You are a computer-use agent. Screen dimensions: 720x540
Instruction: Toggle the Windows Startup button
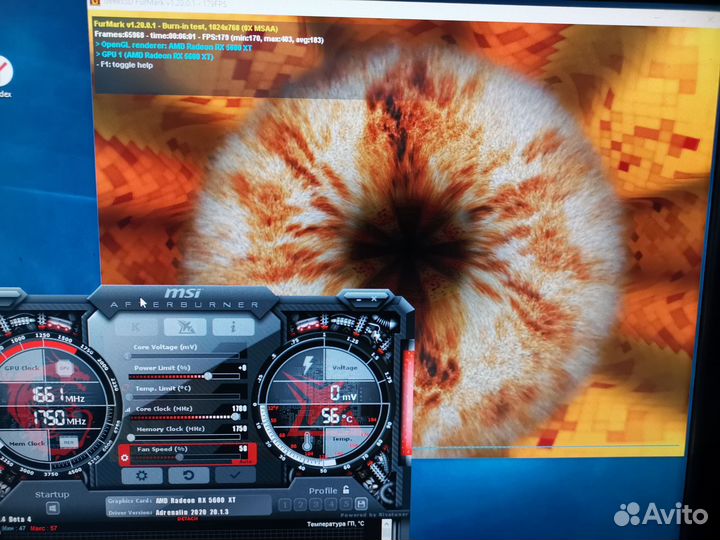pyautogui.click(x=52, y=509)
